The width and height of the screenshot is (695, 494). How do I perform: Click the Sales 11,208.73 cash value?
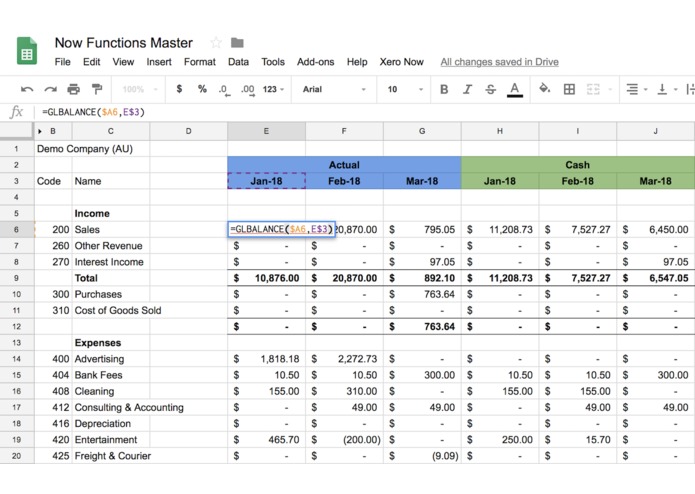500,229
